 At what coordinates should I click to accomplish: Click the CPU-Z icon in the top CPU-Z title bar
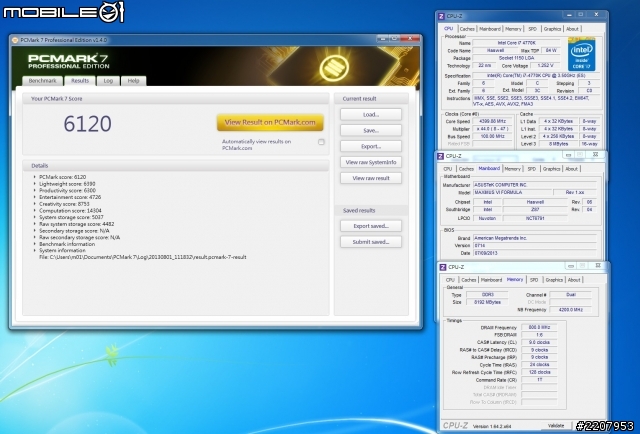441,16
